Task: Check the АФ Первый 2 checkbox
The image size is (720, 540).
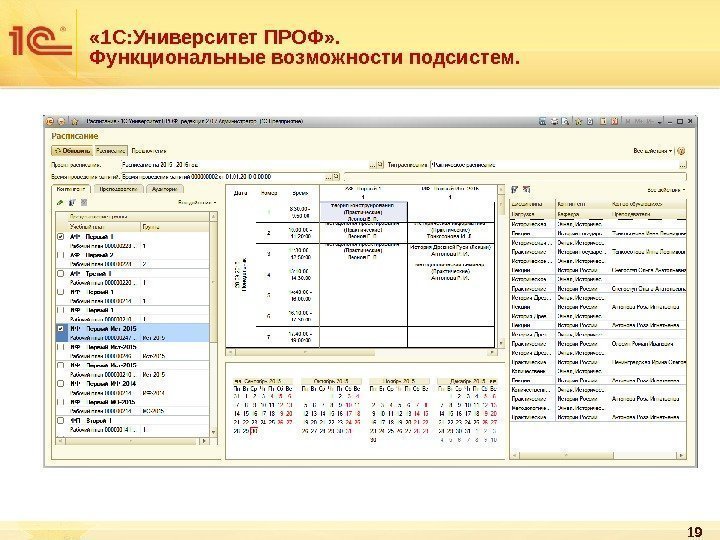Action: click(61, 255)
